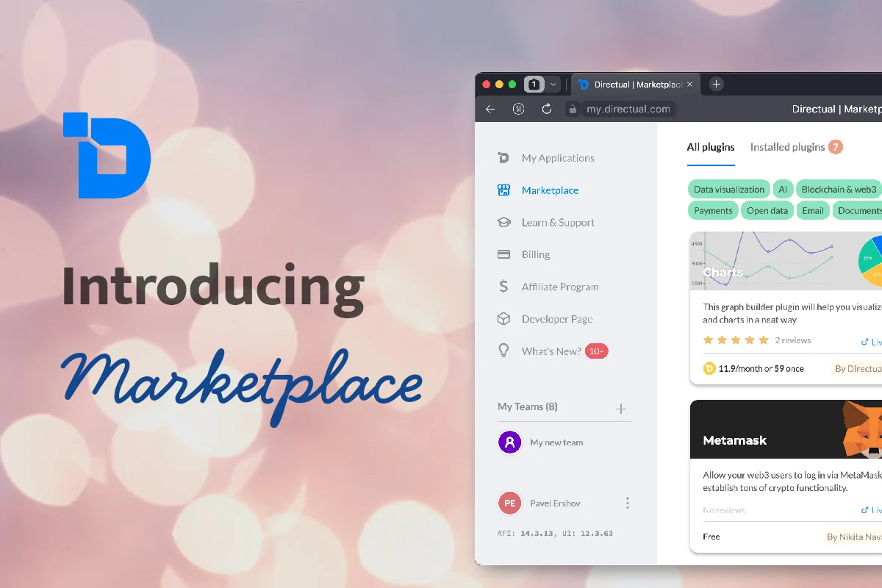882x588 pixels.
Task: Open Billing via its card icon
Action: point(503,254)
